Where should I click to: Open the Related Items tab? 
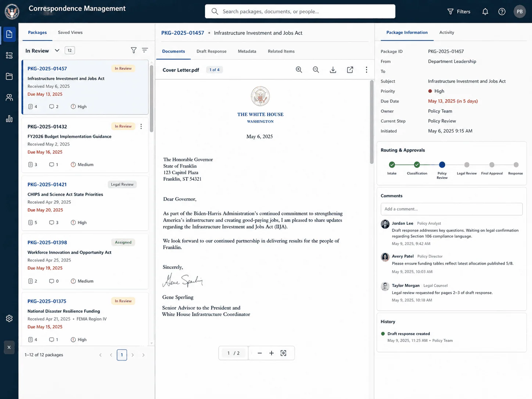pyautogui.click(x=281, y=51)
